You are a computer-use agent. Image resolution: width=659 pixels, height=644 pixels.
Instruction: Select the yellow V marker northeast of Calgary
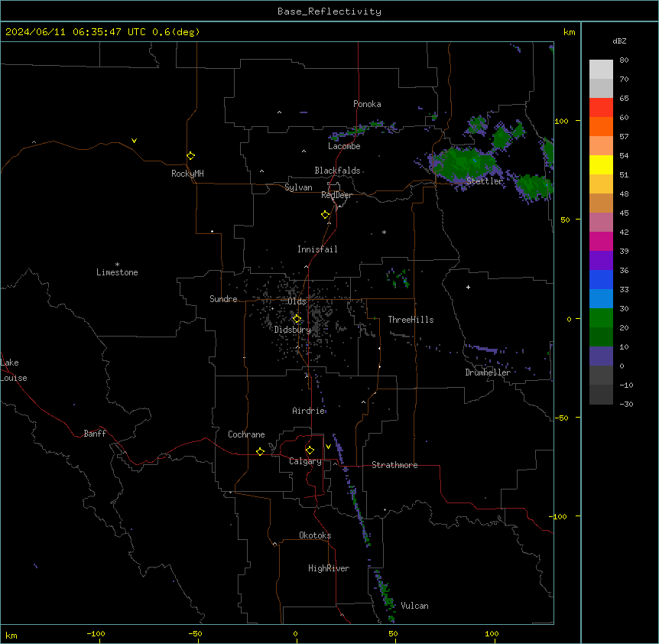click(x=328, y=447)
